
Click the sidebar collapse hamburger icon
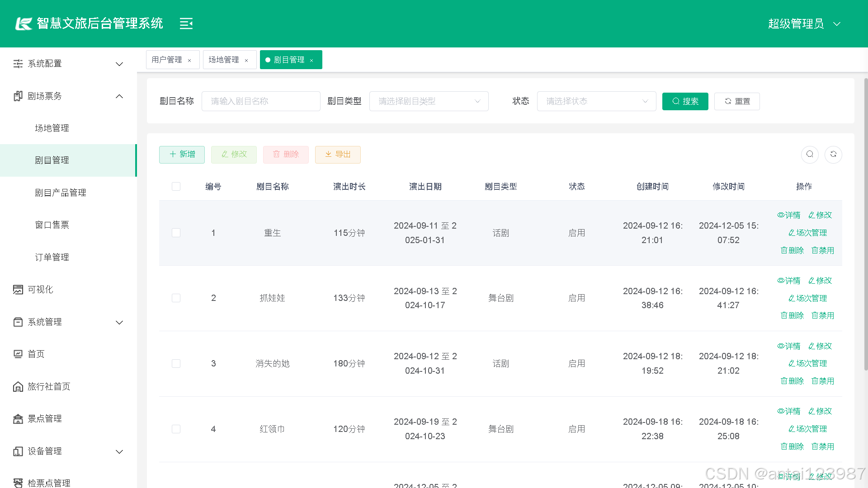[x=186, y=23]
